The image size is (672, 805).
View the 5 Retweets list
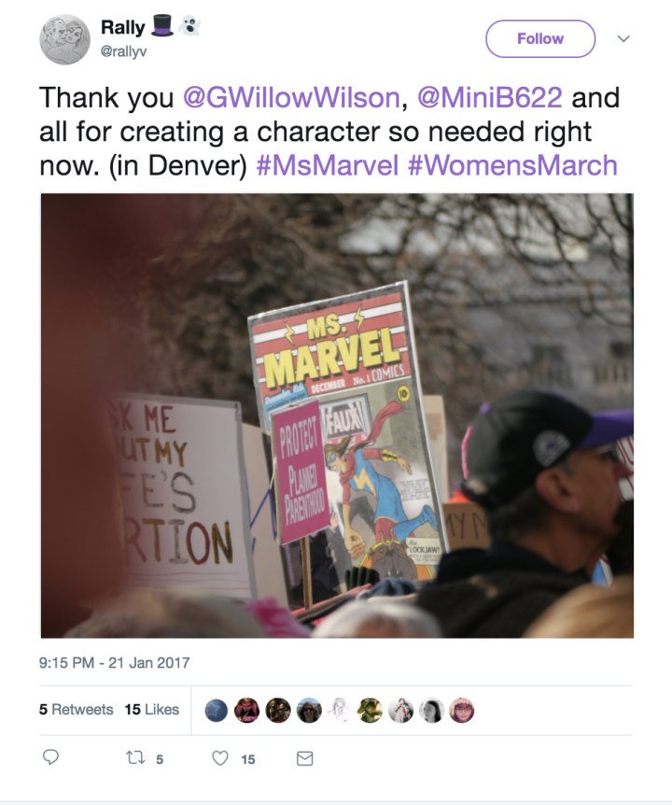click(x=76, y=710)
